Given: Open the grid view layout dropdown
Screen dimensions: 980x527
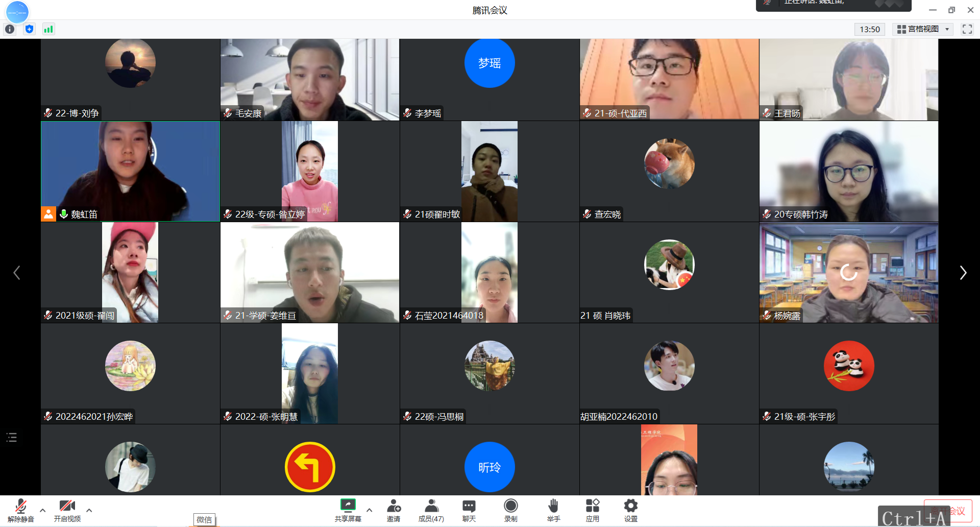Looking at the screenshot, I should pyautogui.click(x=924, y=29).
